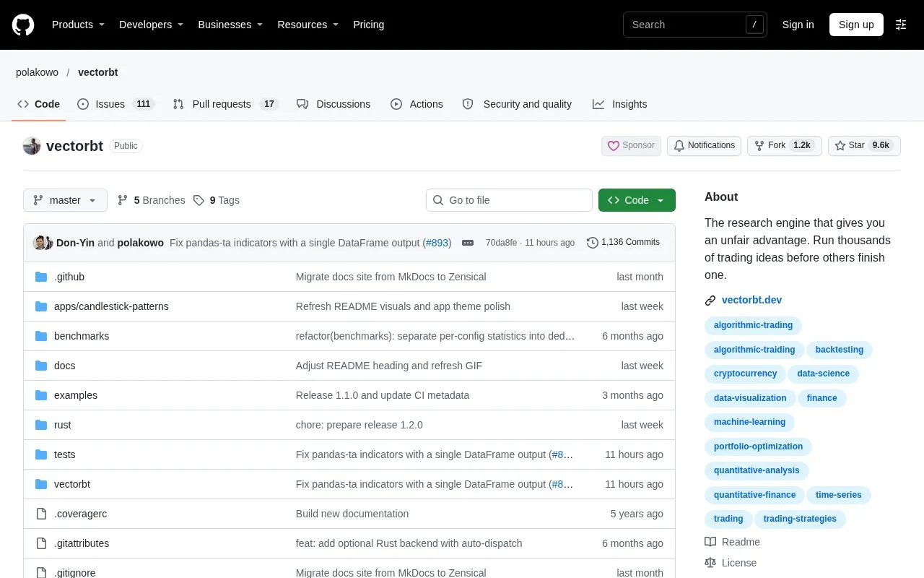This screenshot has width=924, height=578.
Task: Switch to the Issues tab
Action: pos(115,104)
